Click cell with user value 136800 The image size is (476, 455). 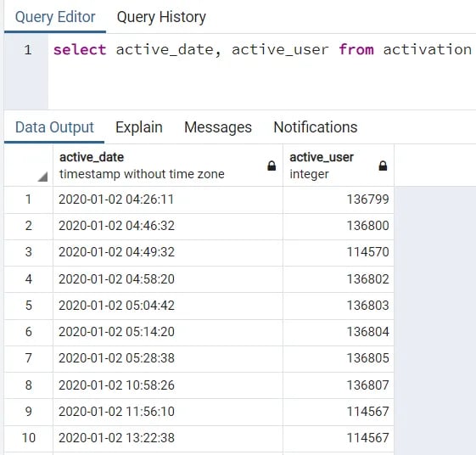[x=339, y=227]
